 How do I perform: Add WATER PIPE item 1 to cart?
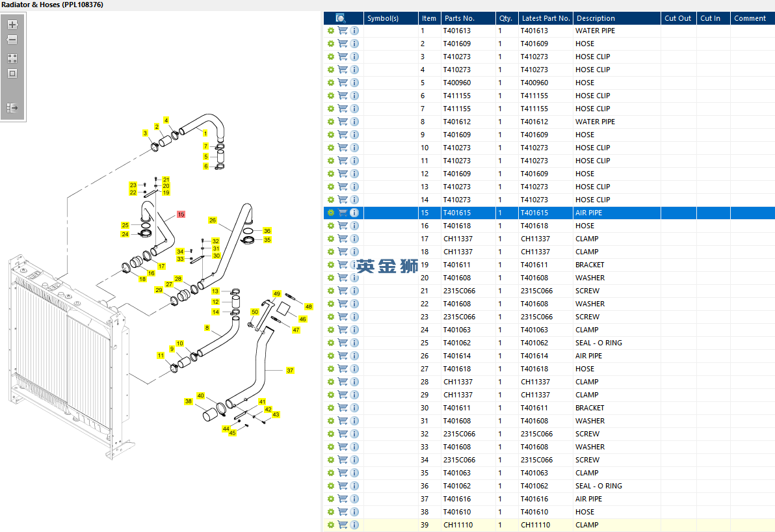343,31
